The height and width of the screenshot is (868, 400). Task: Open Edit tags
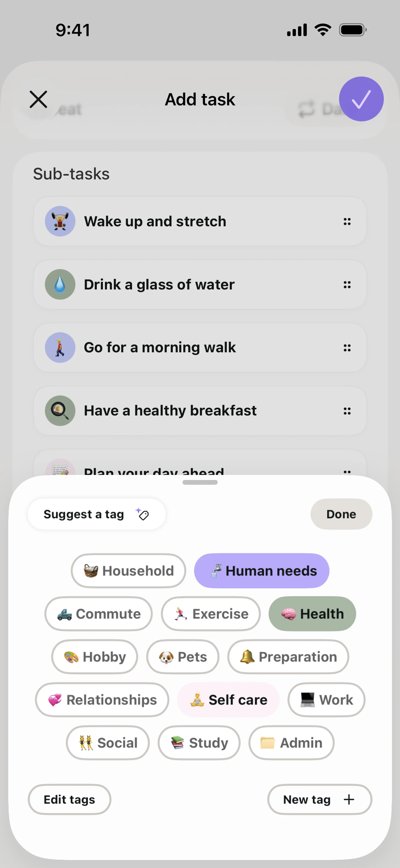69,799
